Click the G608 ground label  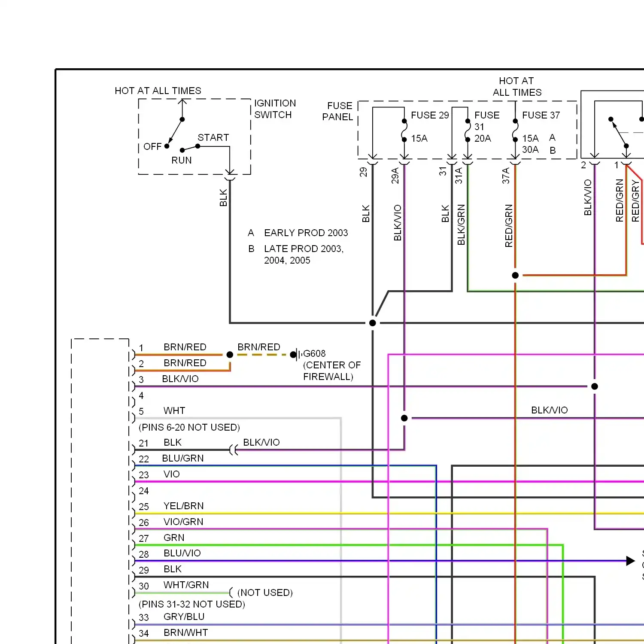(314, 353)
